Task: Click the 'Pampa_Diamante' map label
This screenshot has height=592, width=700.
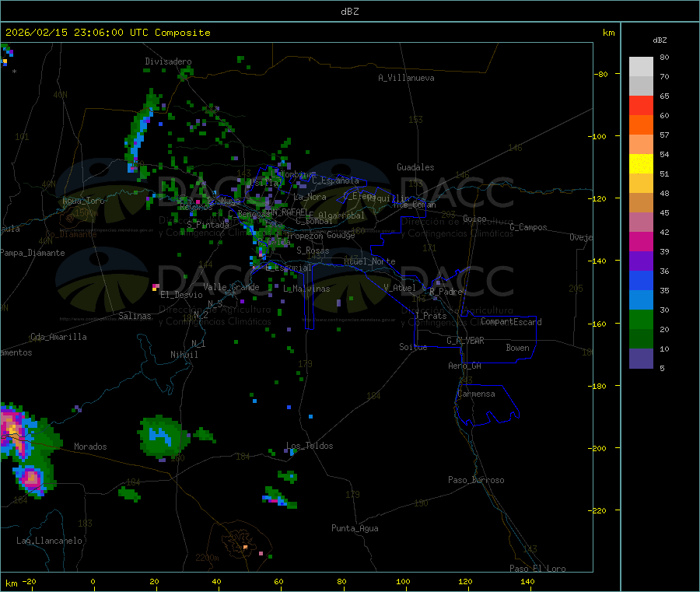Action: 33,253
